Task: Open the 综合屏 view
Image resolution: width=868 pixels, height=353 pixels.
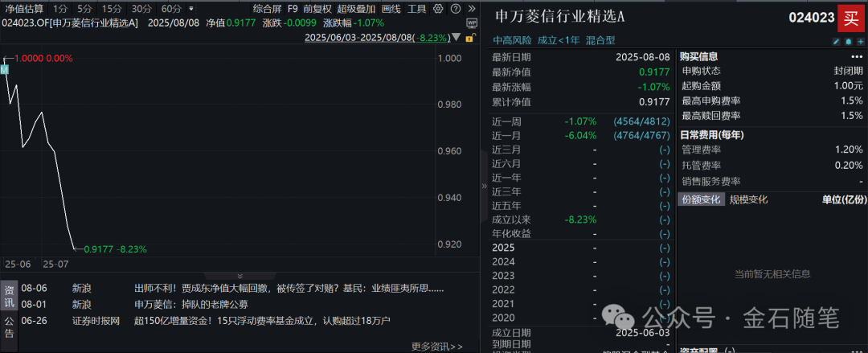Action: pos(266,9)
